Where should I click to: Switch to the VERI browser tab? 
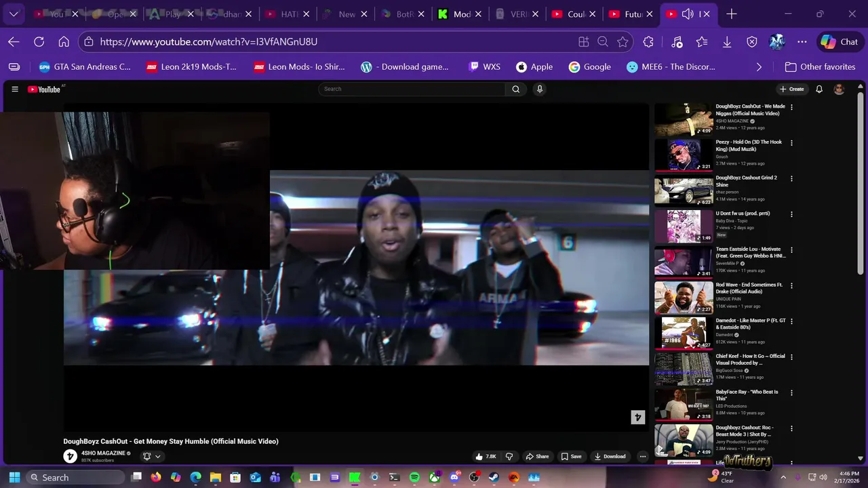click(519, 14)
